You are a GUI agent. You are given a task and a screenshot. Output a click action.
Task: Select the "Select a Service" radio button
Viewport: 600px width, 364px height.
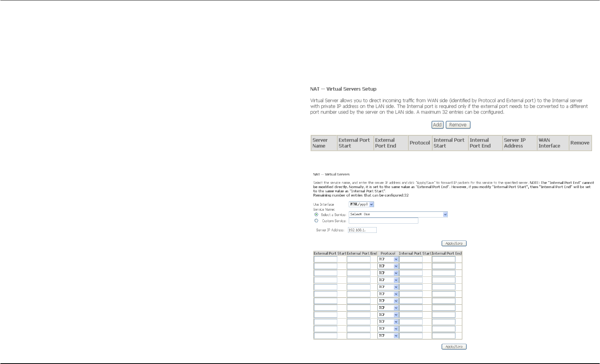(316, 214)
